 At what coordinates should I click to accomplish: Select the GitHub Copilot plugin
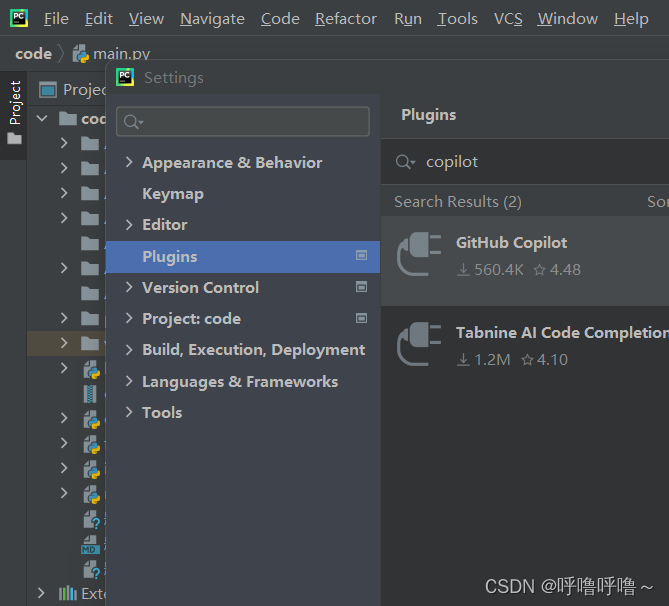pos(525,261)
